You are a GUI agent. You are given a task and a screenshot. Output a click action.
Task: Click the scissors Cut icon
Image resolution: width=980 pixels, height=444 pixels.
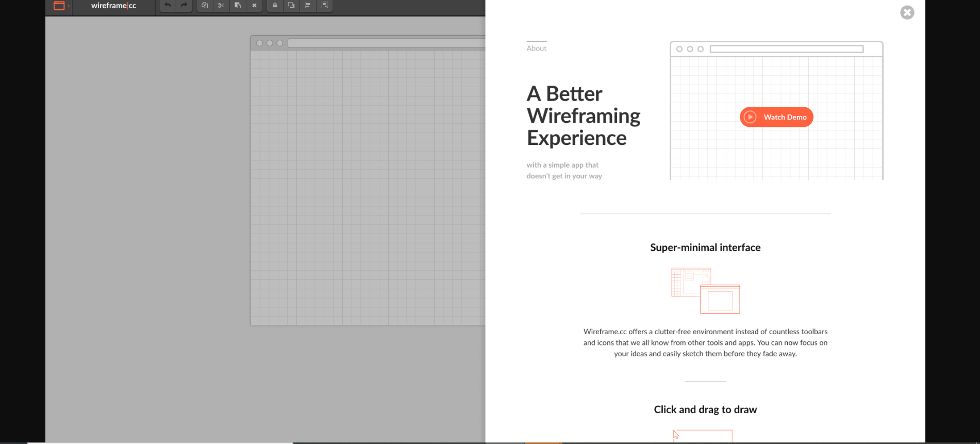[221, 6]
